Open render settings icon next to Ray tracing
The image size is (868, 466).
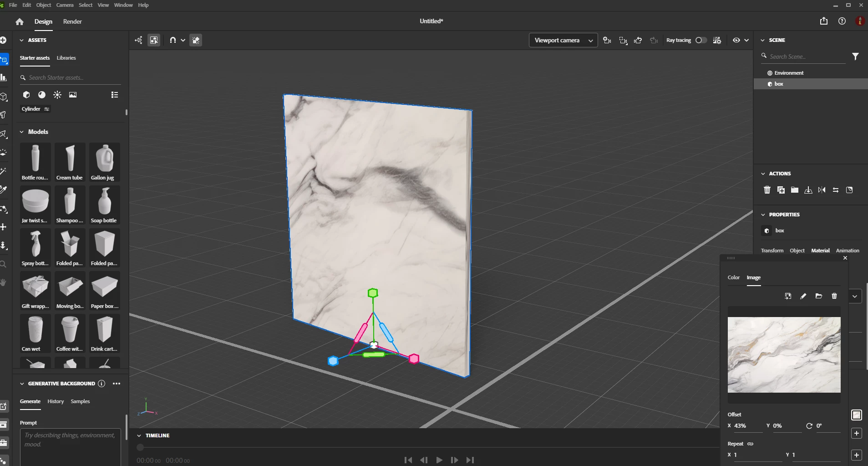(x=717, y=40)
